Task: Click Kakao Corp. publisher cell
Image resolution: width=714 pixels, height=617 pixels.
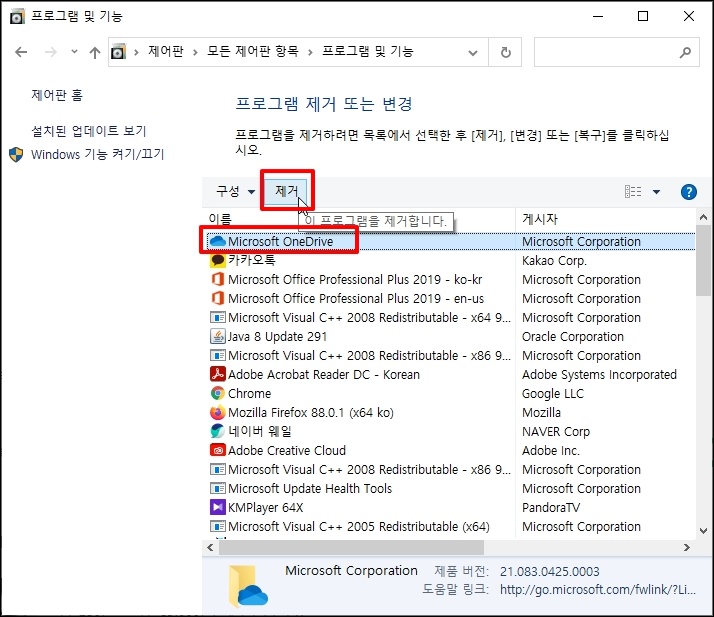Action: pos(554,260)
